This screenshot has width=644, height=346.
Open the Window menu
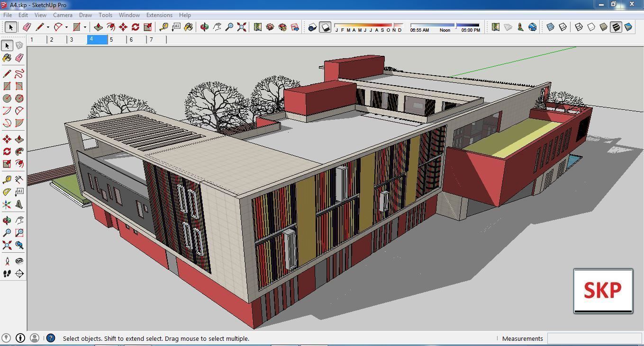pos(129,15)
